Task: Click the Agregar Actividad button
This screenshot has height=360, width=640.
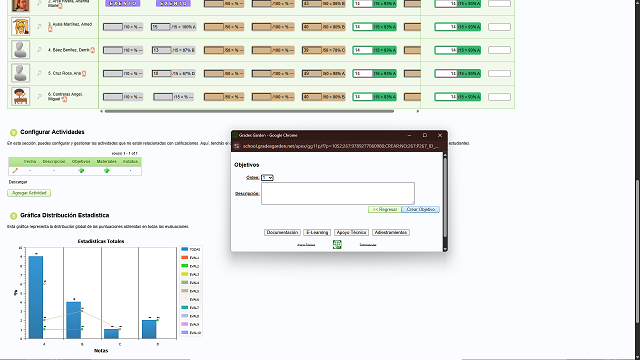Action: 29,193
